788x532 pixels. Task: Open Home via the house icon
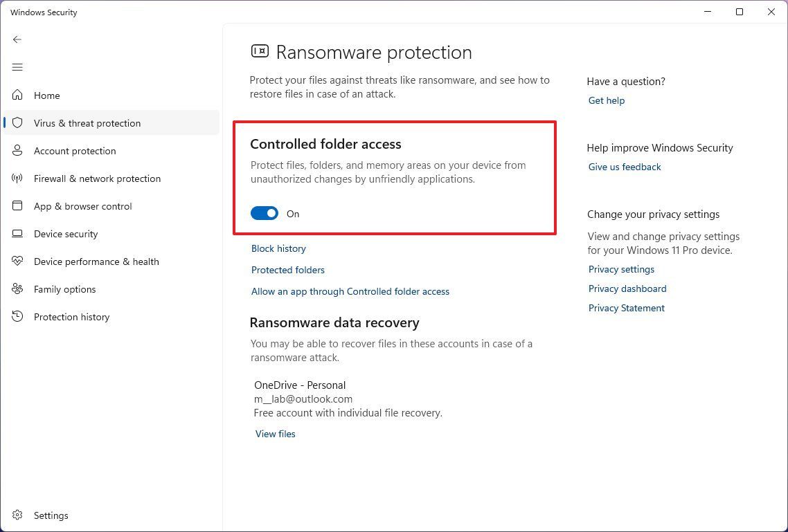(x=17, y=95)
